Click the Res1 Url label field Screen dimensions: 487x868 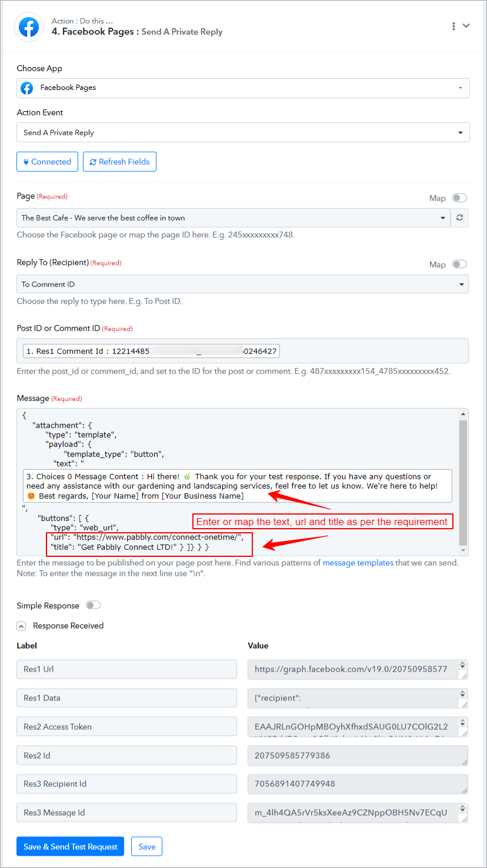point(126,669)
